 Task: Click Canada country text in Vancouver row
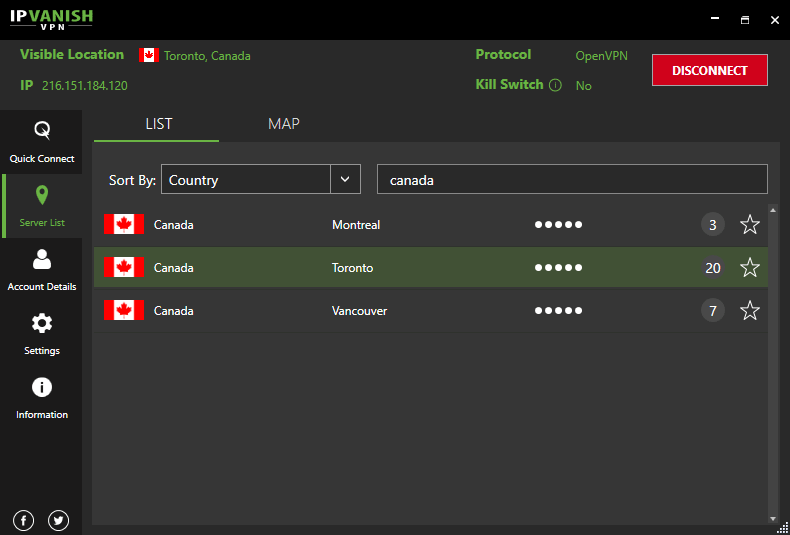click(173, 311)
